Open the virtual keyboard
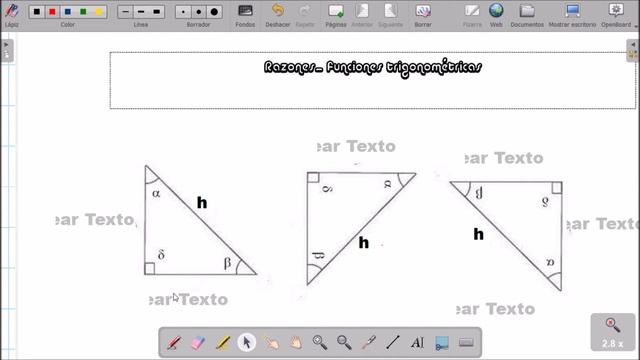 point(466,342)
